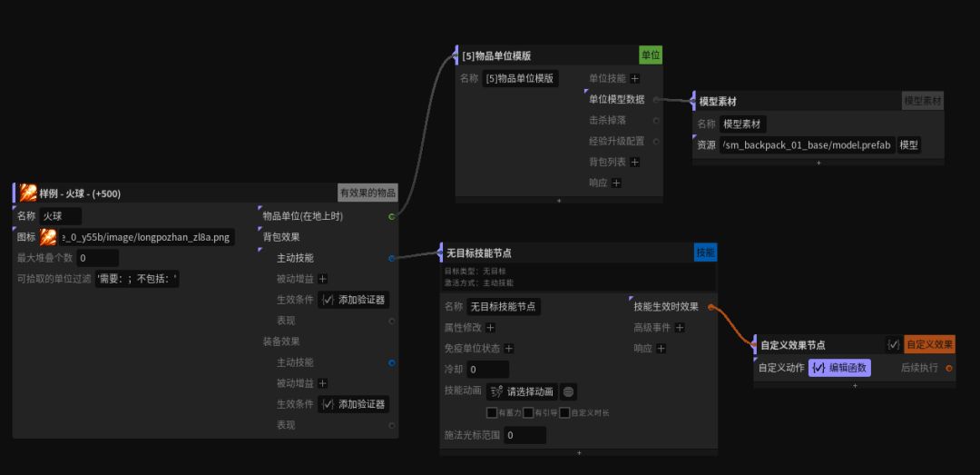Click the blue 主动技能 port under 装备效果
Screen dimensions: 980x475
[x=392, y=362]
